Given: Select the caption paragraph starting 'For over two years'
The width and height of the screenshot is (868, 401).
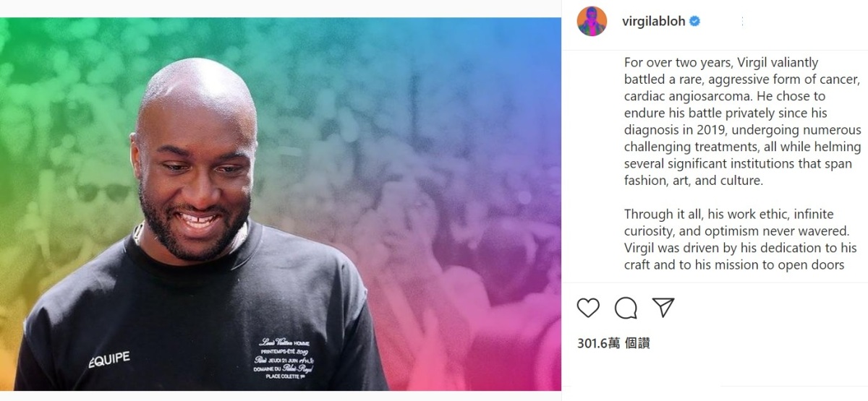Looking at the screenshot, I should pos(743,121).
